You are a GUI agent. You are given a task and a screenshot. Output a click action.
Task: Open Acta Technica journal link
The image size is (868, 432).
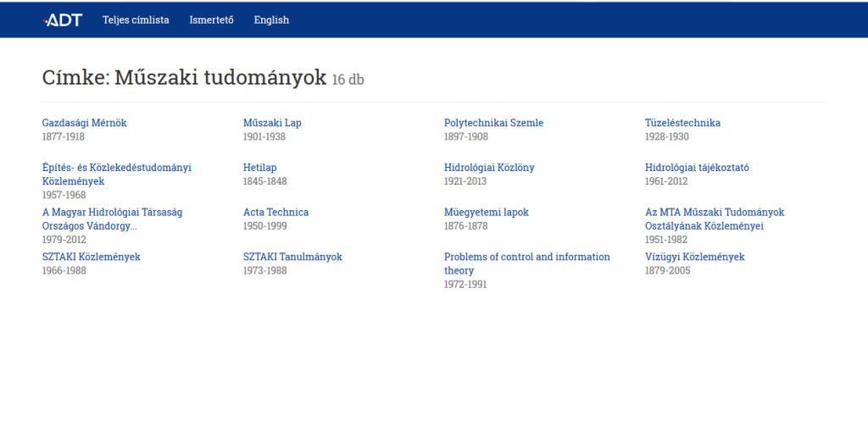275,213
